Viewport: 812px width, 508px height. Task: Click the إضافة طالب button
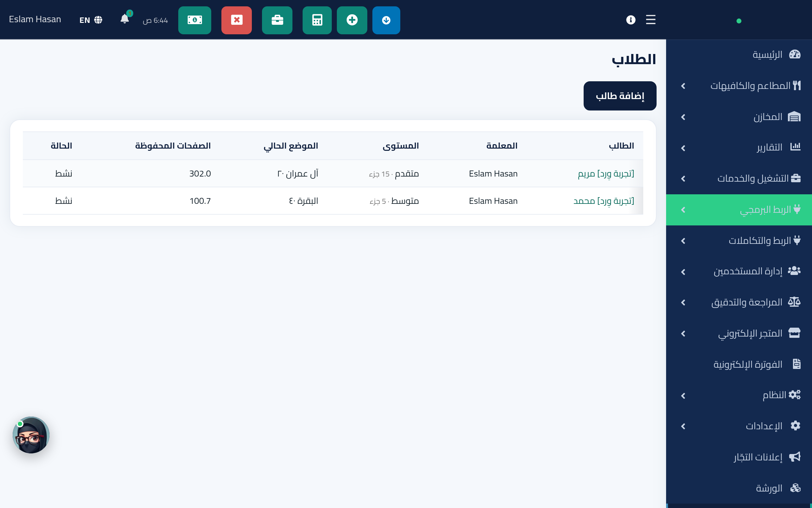(x=620, y=96)
